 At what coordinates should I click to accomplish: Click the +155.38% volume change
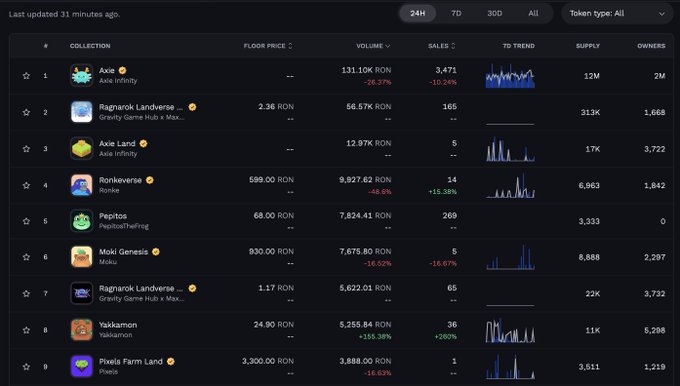375,337
